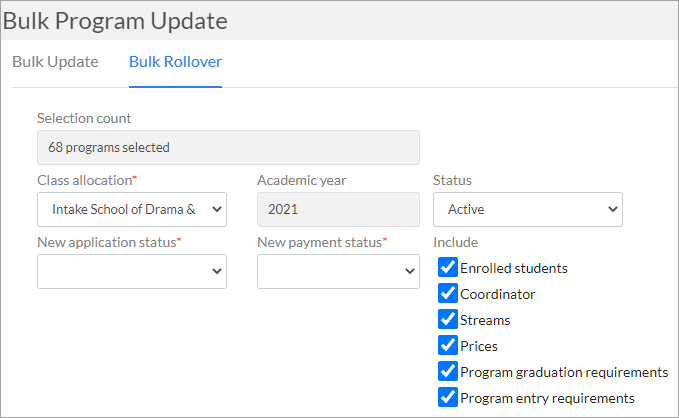Open the New payment status dropdown
The height and width of the screenshot is (418, 679).
tap(338, 272)
